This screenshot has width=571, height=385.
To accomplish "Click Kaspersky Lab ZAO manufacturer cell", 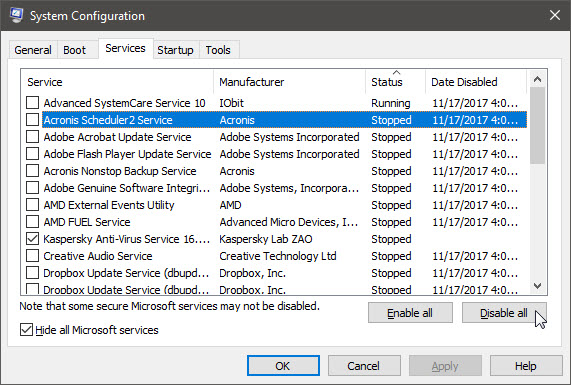I will click(266, 239).
